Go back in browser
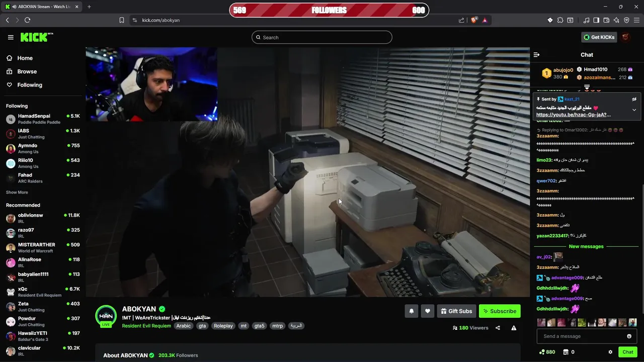 (x=7, y=20)
